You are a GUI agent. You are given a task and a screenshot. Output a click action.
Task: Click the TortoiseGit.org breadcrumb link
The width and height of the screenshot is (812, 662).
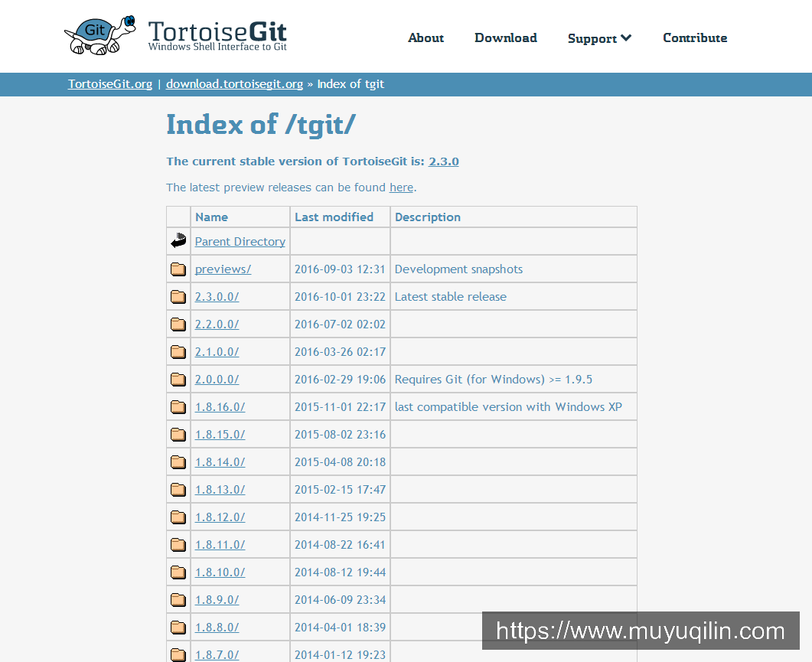point(110,84)
